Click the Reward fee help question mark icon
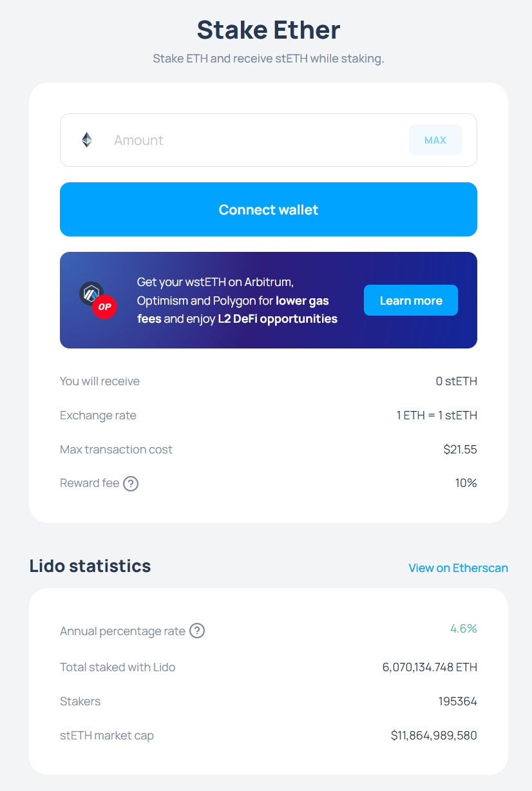 coord(131,483)
